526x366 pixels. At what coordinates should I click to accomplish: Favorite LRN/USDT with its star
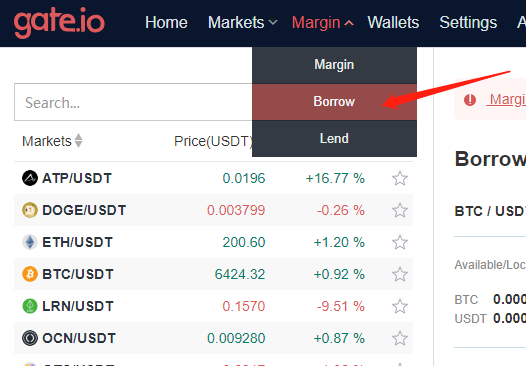[x=400, y=306]
